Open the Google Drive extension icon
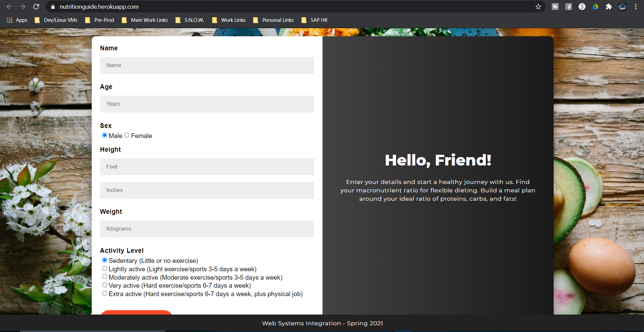 pyautogui.click(x=595, y=7)
